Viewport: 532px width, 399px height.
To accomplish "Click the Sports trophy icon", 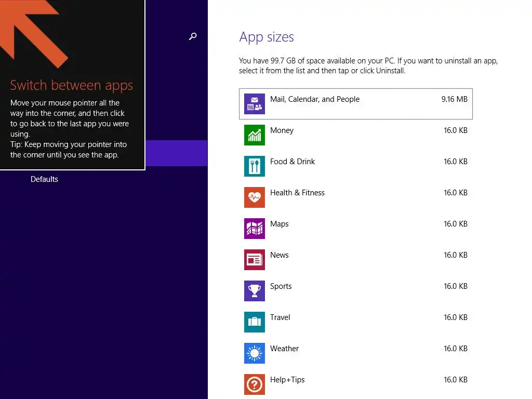I will tap(255, 291).
